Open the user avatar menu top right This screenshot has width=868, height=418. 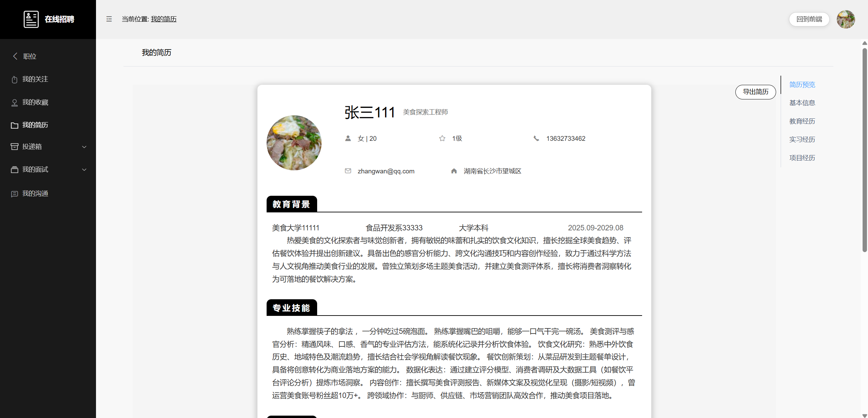click(845, 19)
